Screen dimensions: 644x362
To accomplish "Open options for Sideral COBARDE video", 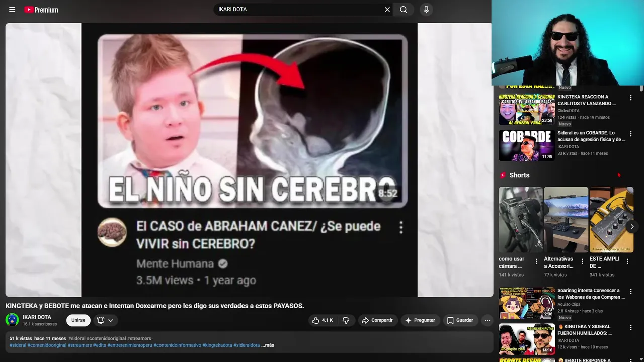I will [631, 134].
